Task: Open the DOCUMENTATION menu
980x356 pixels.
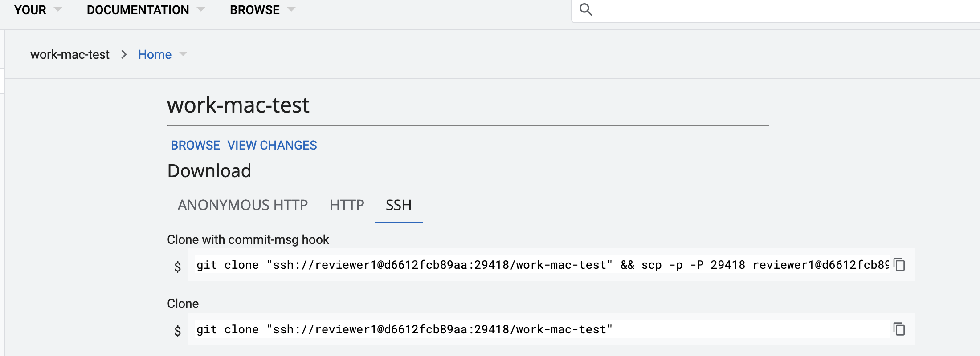Action: pos(138,10)
